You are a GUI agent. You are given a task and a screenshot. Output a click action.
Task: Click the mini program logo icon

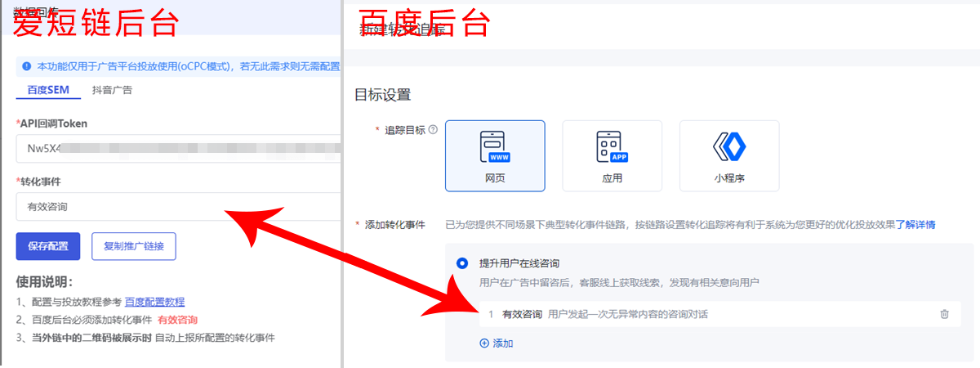point(729,147)
